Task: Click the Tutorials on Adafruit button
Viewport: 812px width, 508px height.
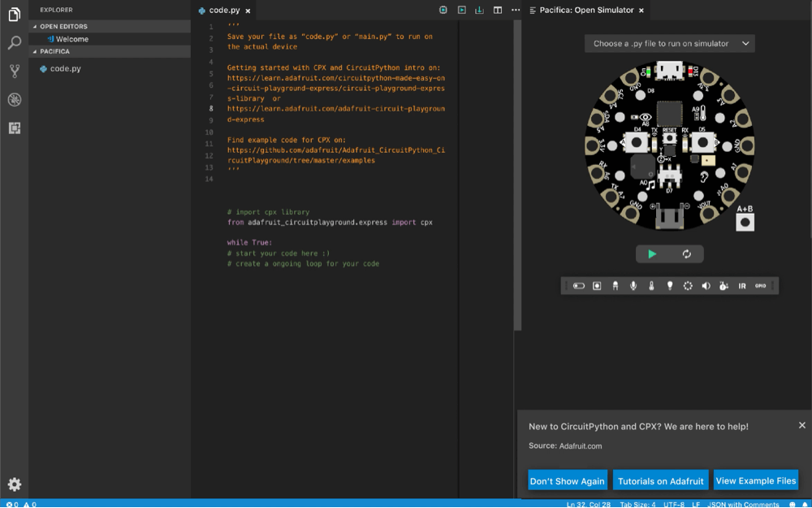Action: click(661, 480)
